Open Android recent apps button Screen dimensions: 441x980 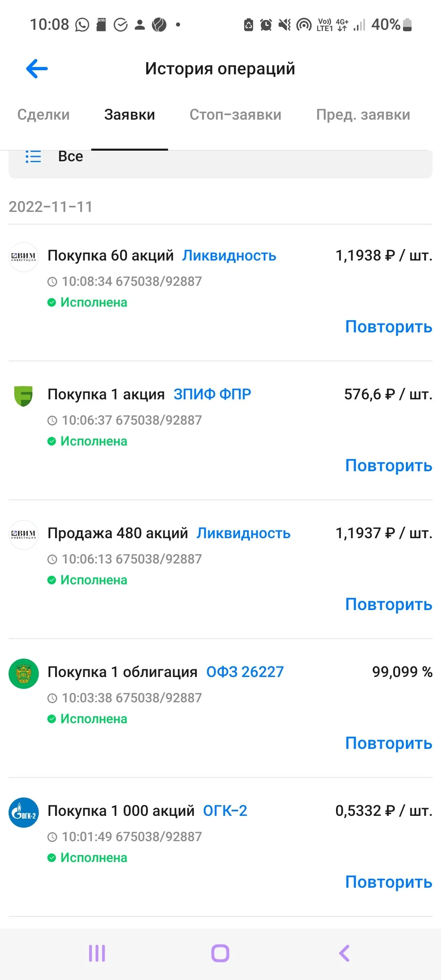pyautogui.click(x=97, y=953)
